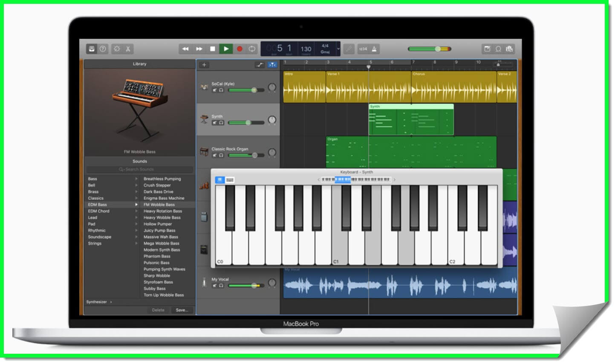Toggle the Library panel button

click(x=92, y=49)
